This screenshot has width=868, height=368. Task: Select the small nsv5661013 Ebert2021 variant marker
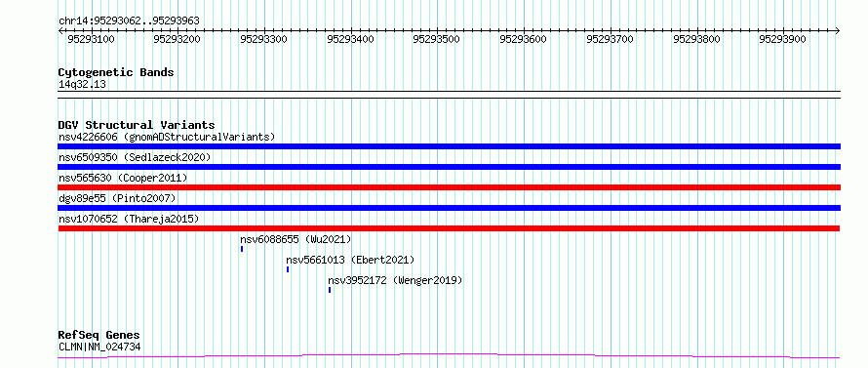tap(288, 269)
